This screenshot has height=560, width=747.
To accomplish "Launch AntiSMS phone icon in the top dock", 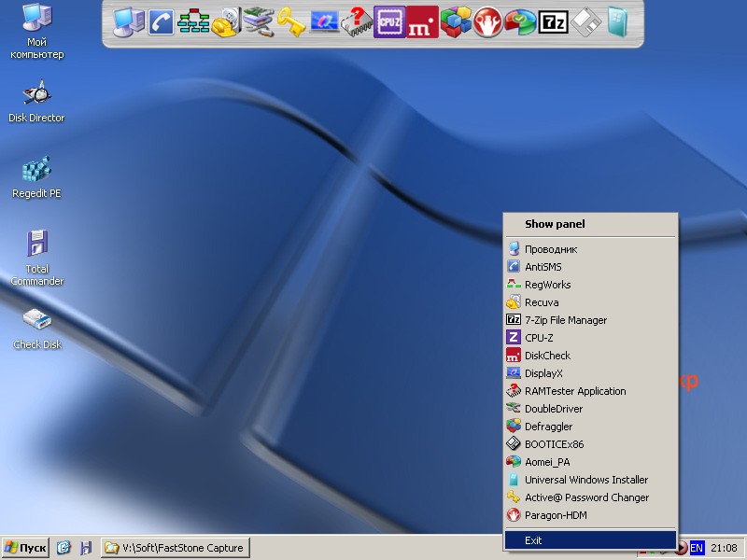I will coord(161,22).
